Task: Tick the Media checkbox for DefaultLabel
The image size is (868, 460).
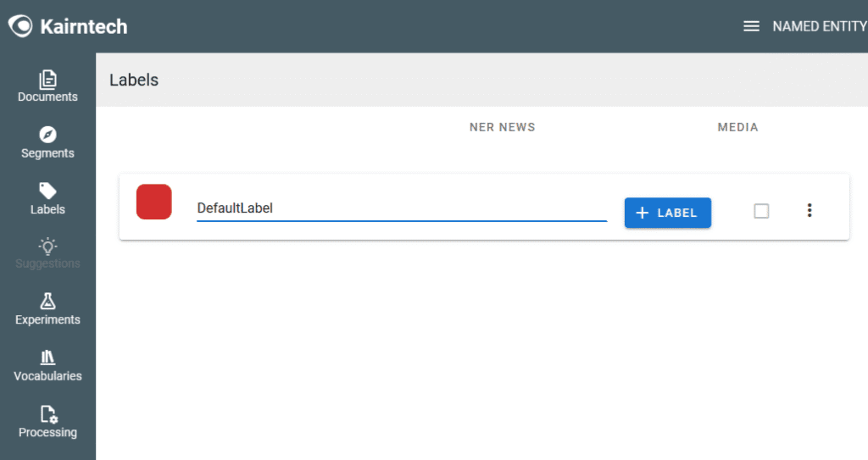Action: tap(761, 211)
